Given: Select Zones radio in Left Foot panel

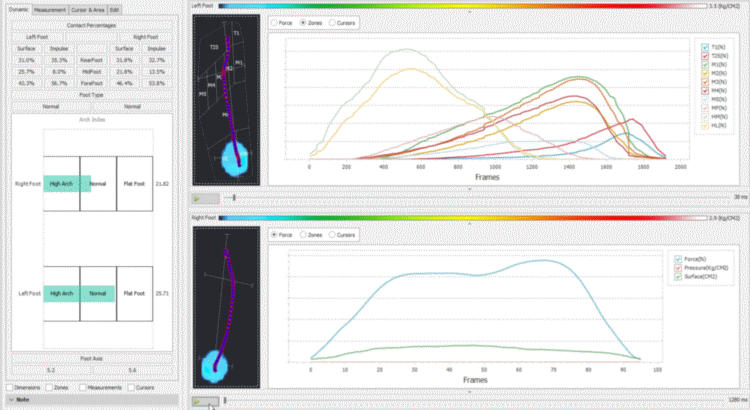Looking at the screenshot, I should (303, 22).
